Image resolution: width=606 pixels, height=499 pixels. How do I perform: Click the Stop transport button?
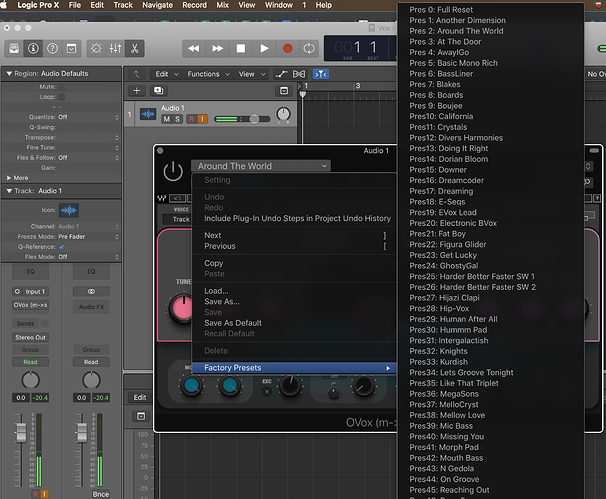point(241,48)
